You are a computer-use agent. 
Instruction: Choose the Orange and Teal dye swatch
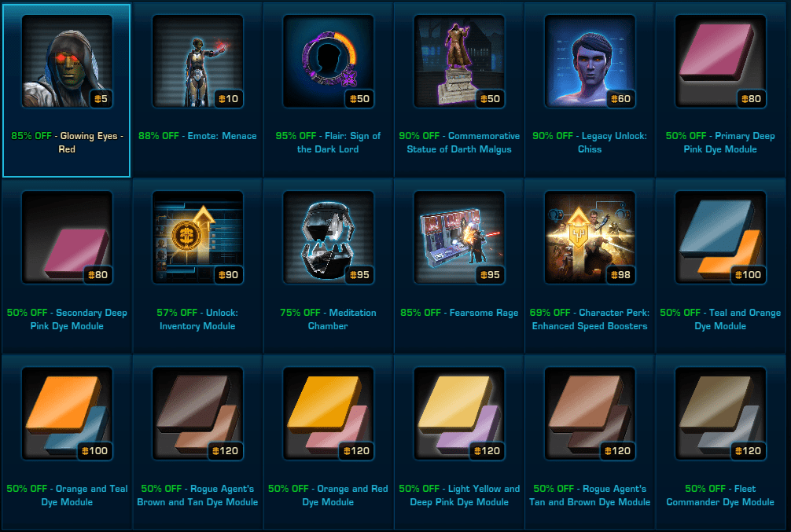pos(67,413)
